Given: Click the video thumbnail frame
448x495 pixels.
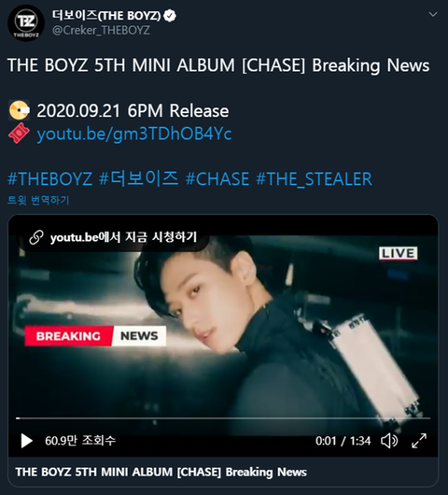Looking at the screenshot, I should tap(223, 325).
